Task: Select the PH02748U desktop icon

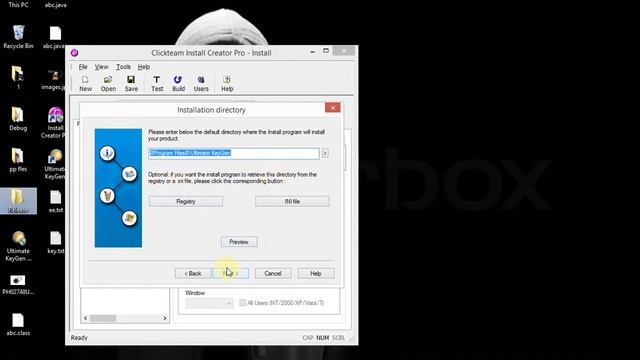Action: 18,284
